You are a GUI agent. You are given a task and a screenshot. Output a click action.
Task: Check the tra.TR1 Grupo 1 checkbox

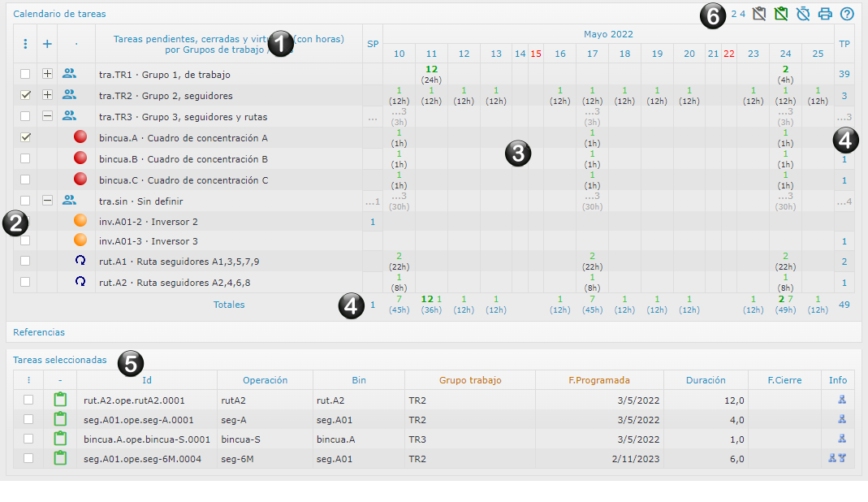[x=25, y=74]
